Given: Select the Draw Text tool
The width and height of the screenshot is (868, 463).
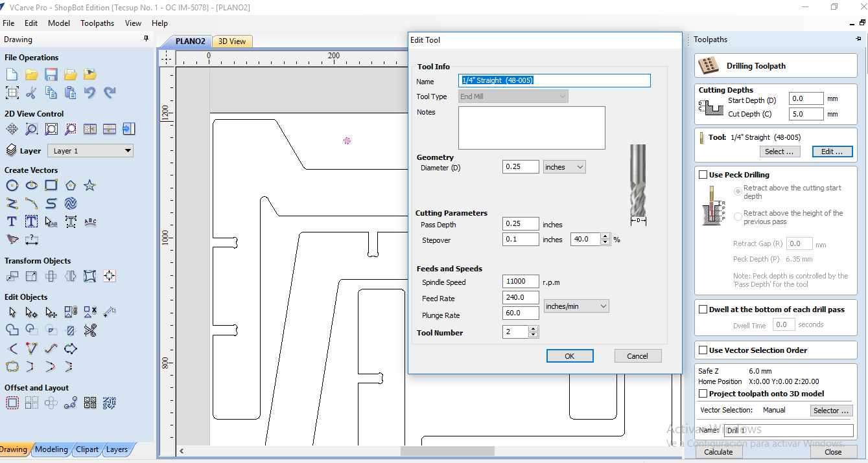Looking at the screenshot, I should pyautogui.click(x=12, y=221).
